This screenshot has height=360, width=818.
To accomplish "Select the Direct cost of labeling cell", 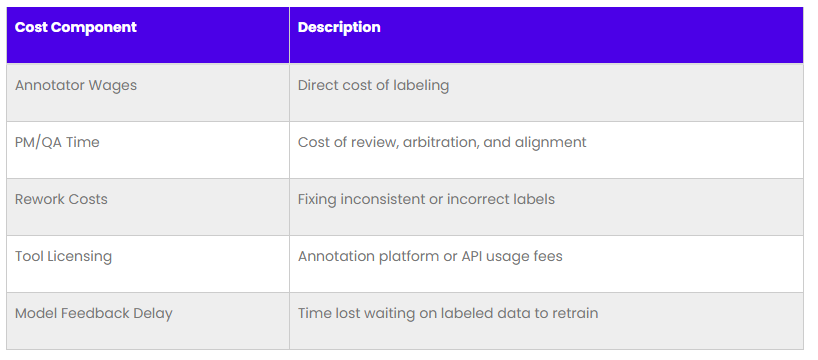I will pos(546,92).
